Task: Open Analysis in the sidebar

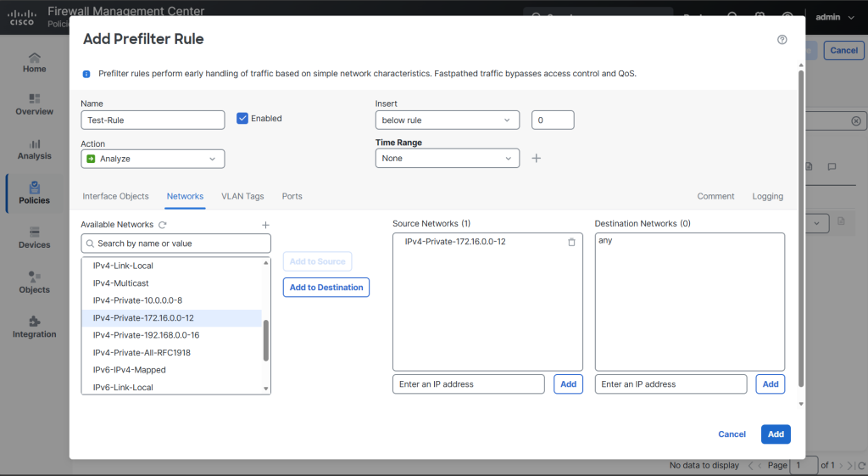Action: 34,149
